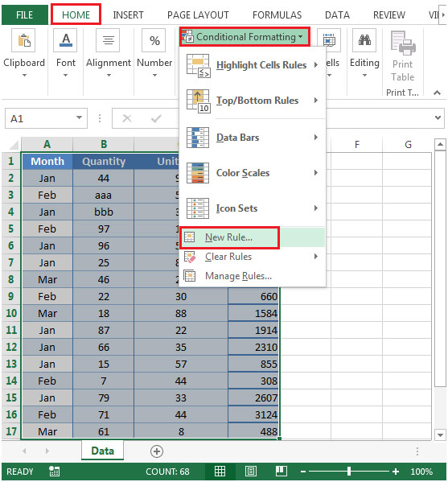Collapse the ribbon with the up arrow
The image size is (448, 482).
[x=437, y=93]
